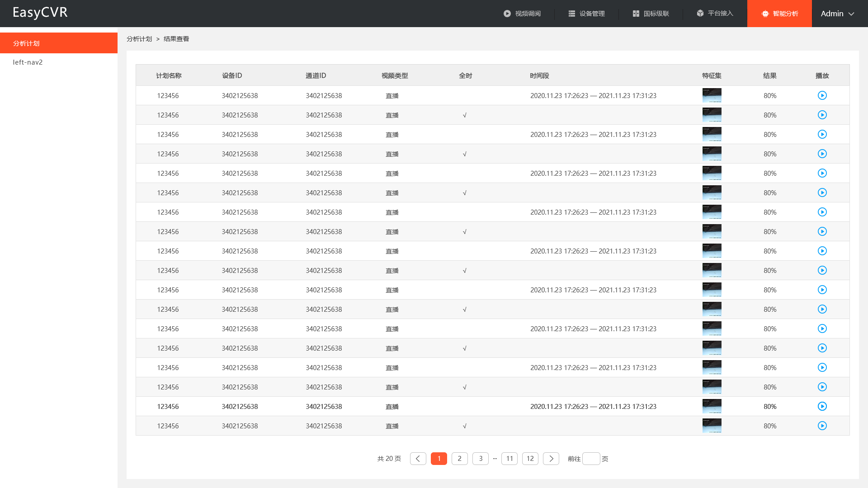The height and width of the screenshot is (488, 868).
Task: Go to the next page arrow
Action: click(551, 459)
